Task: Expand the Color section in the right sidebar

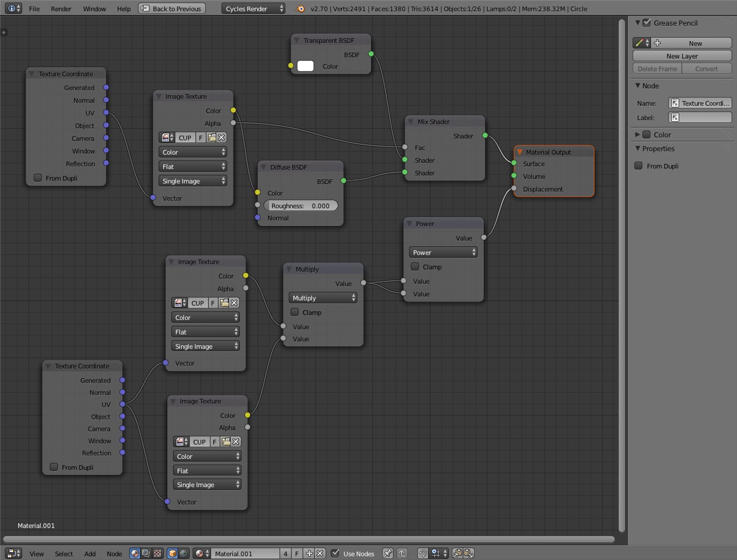Action: [637, 134]
